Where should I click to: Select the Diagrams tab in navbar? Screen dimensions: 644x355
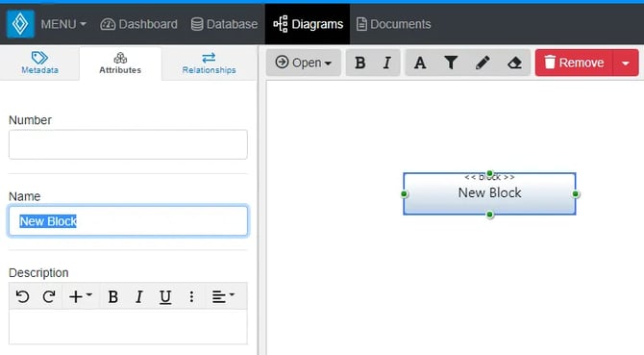[x=308, y=24]
